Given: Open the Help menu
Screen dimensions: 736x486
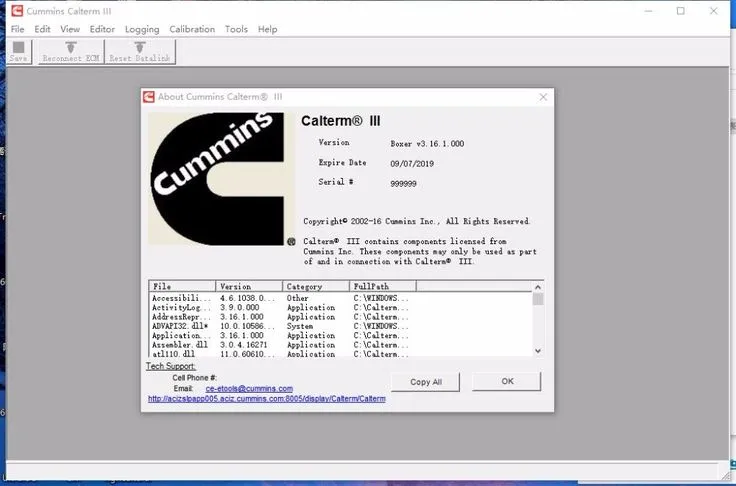Looking at the screenshot, I should (268, 29).
